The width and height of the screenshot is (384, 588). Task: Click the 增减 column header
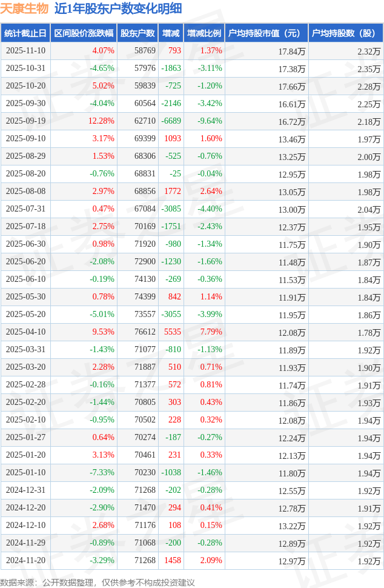tap(171, 33)
